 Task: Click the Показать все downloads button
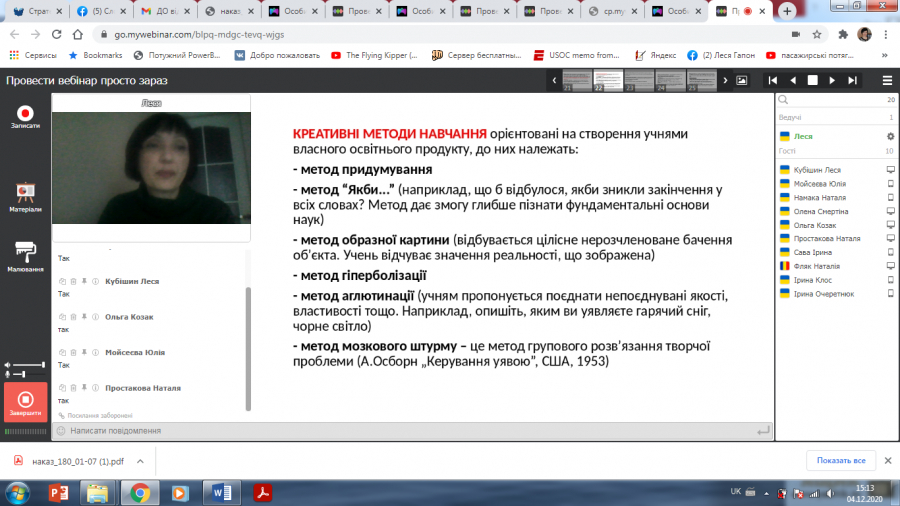pos(840,460)
